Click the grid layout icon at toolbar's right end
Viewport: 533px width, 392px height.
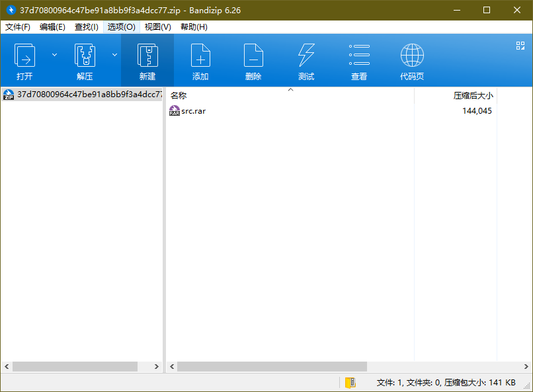[520, 46]
